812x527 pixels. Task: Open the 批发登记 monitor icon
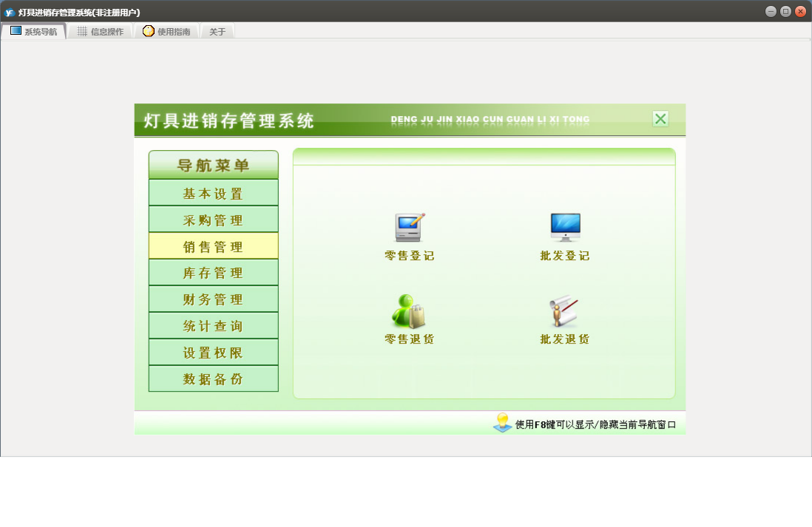click(565, 227)
